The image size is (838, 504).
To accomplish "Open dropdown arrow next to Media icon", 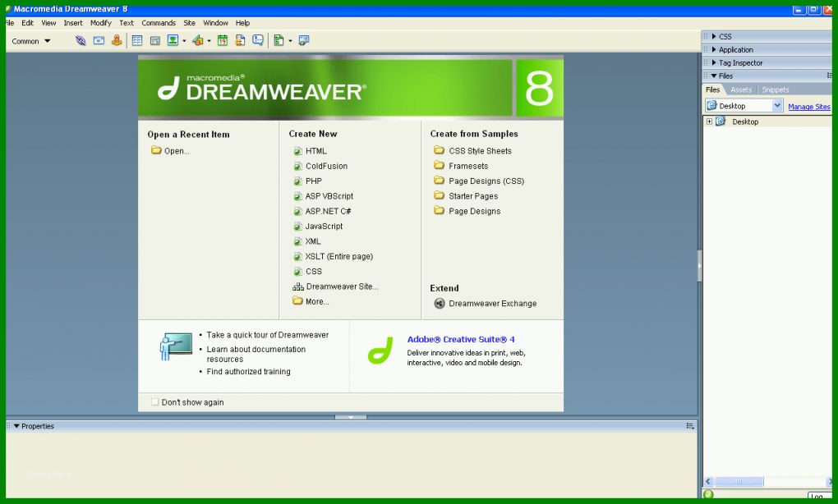I will (x=209, y=41).
